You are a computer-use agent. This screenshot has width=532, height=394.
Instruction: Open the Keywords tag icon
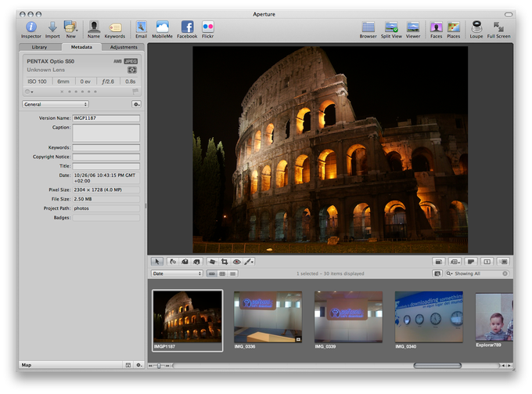coord(115,27)
